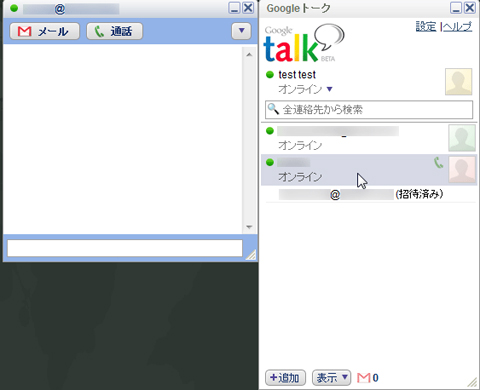Start a call with the 通話 button

point(114,31)
